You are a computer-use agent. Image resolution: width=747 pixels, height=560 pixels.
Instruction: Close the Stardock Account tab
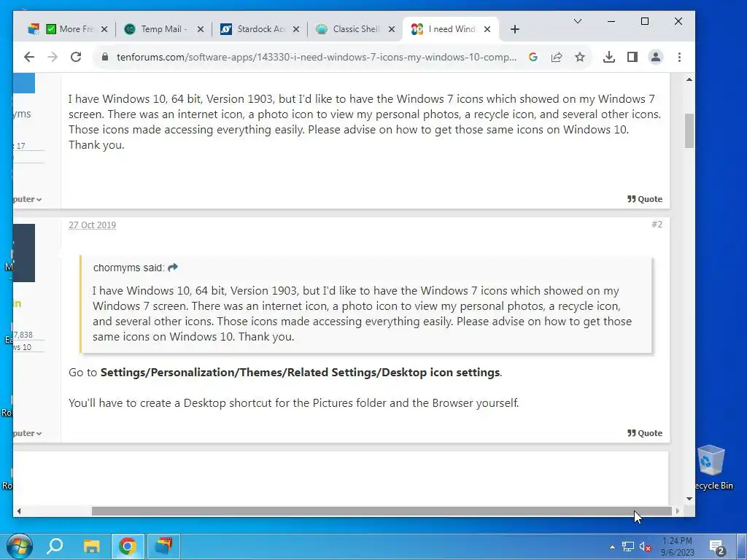[296, 29]
